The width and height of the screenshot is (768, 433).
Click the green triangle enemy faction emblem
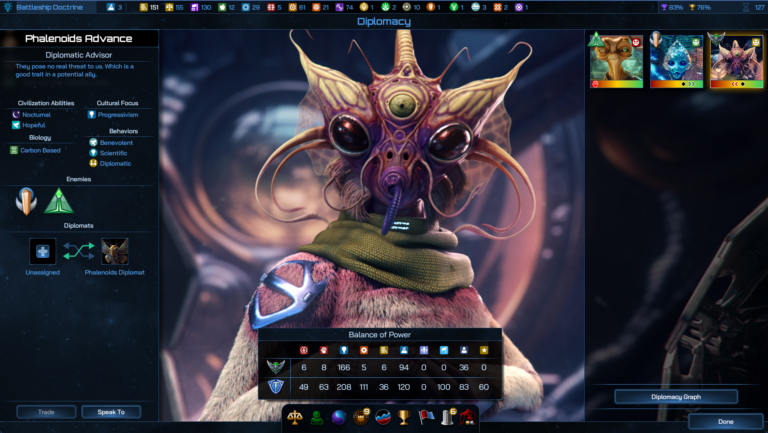coord(59,203)
